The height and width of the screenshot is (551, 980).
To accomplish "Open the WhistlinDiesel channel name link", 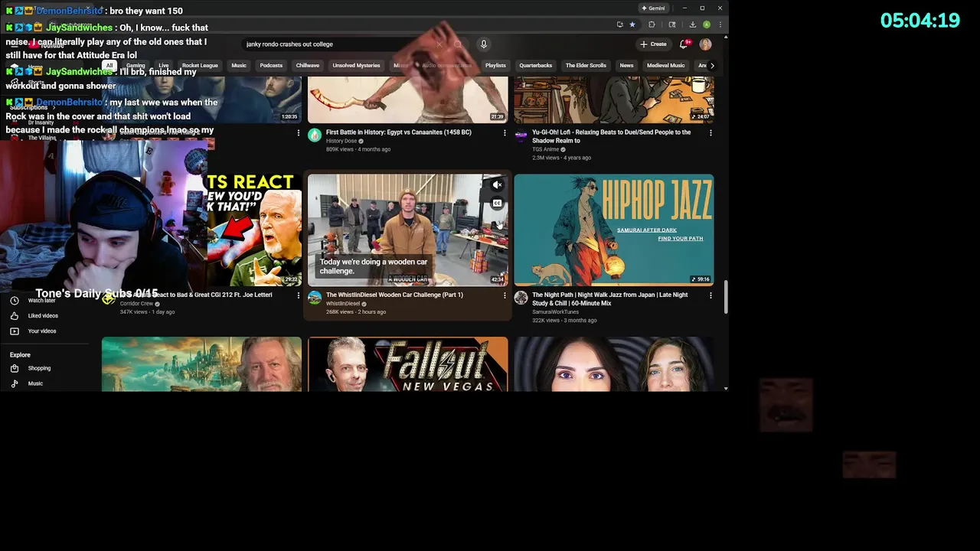I will pyautogui.click(x=343, y=304).
